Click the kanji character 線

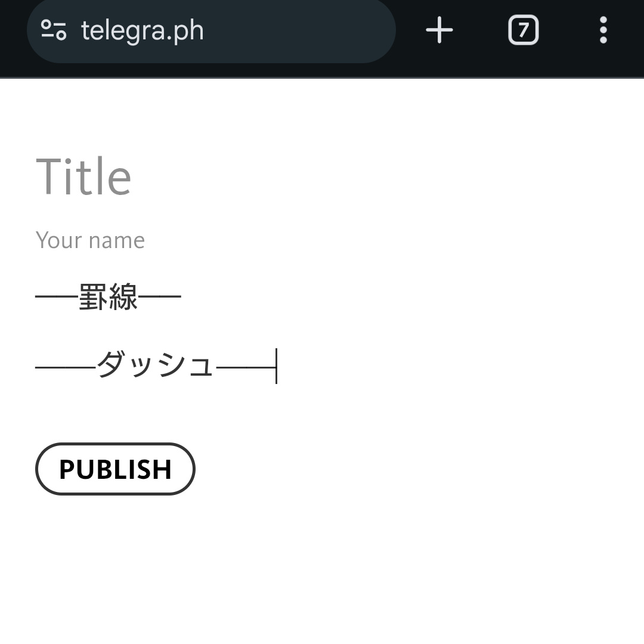pos(123,297)
